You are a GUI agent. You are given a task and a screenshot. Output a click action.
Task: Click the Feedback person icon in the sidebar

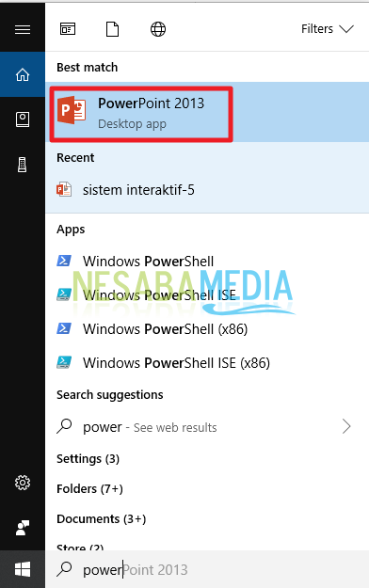pos(23,528)
